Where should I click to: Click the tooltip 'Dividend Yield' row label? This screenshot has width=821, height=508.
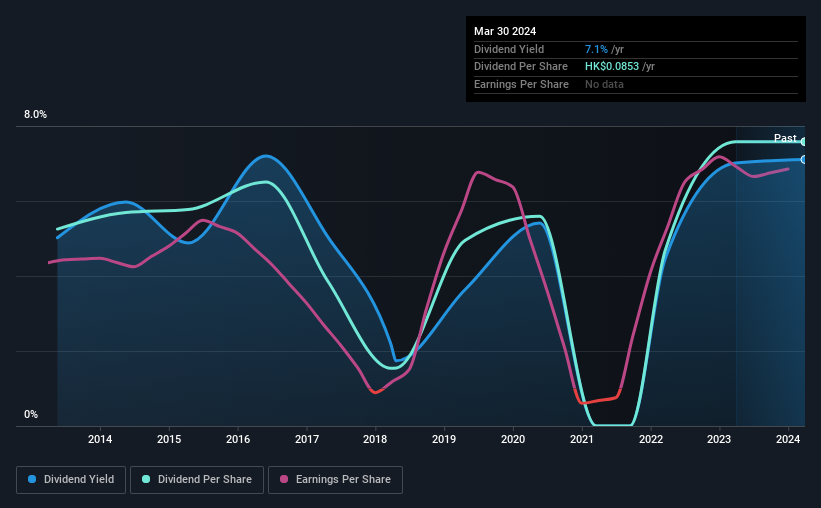[509, 49]
